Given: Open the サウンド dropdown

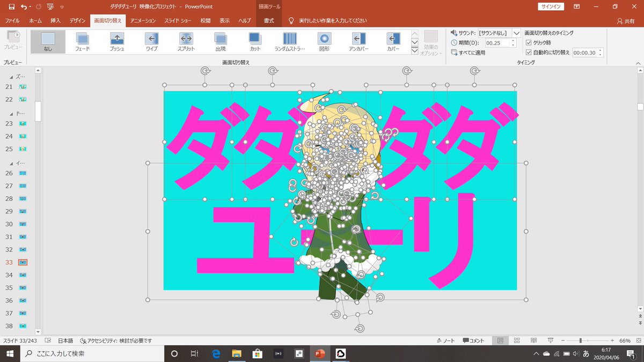Looking at the screenshot, I should pyautogui.click(x=516, y=33).
